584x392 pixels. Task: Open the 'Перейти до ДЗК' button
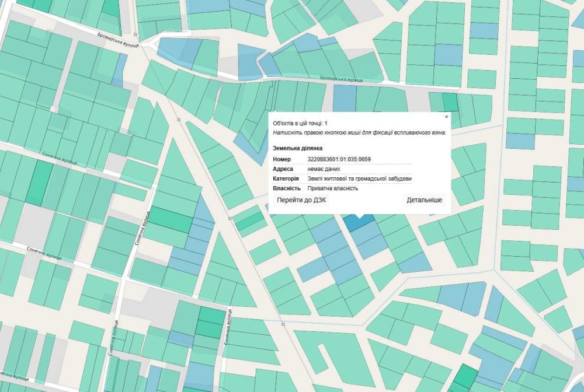pyautogui.click(x=301, y=200)
